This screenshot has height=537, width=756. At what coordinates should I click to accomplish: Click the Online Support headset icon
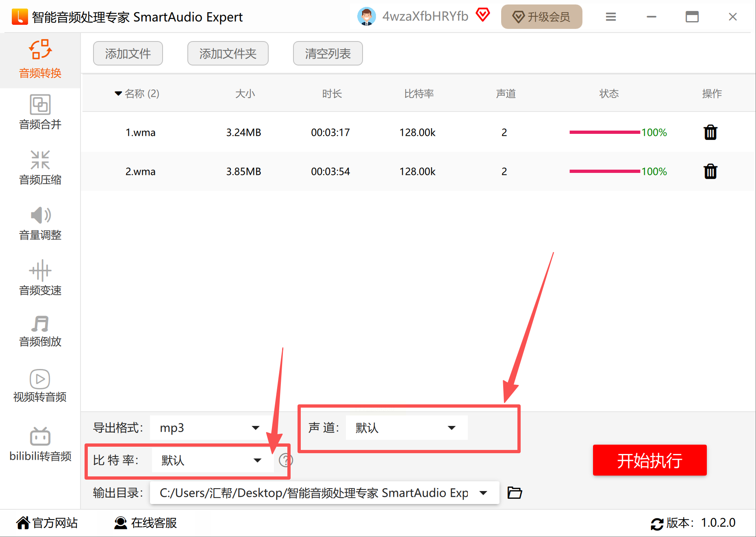click(x=120, y=523)
